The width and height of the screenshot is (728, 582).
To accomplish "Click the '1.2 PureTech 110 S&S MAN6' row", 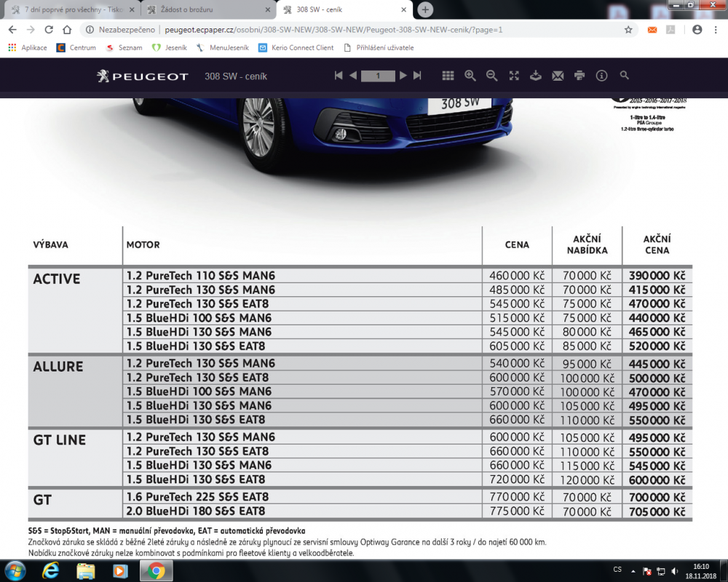I will point(360,276).
